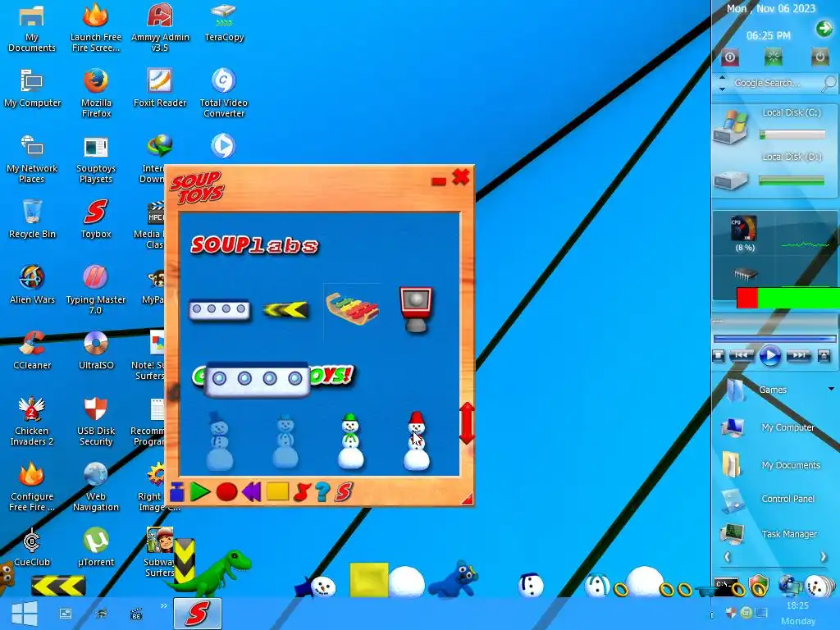Open Alien Wars desktop icon
Image resolution: width=840 pixels, height=630 pixels.
[x=32, y=285]
